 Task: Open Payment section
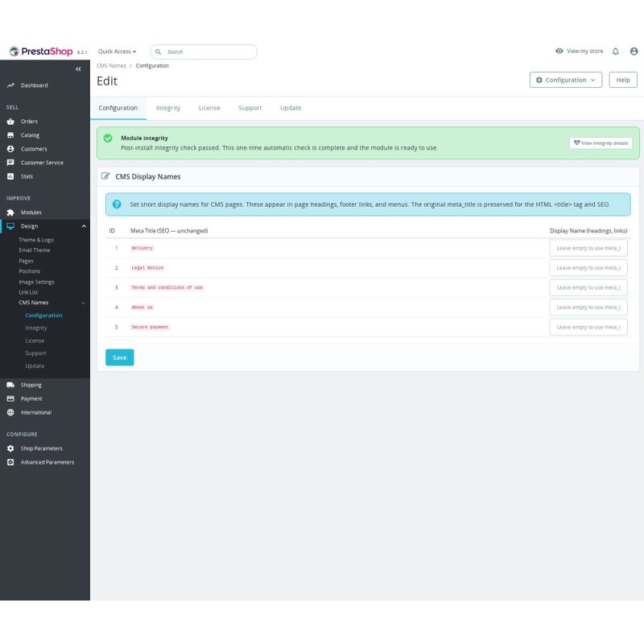tap(31, 398)
